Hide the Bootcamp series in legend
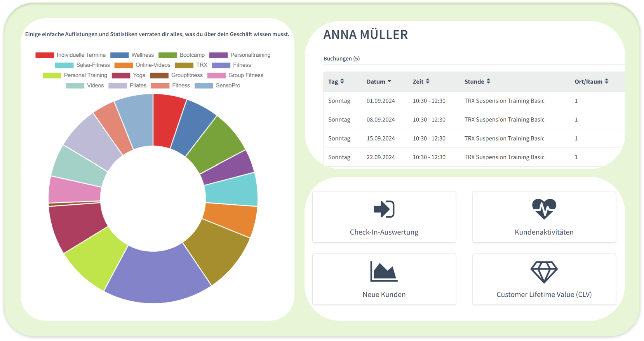 tap(181, 55)
